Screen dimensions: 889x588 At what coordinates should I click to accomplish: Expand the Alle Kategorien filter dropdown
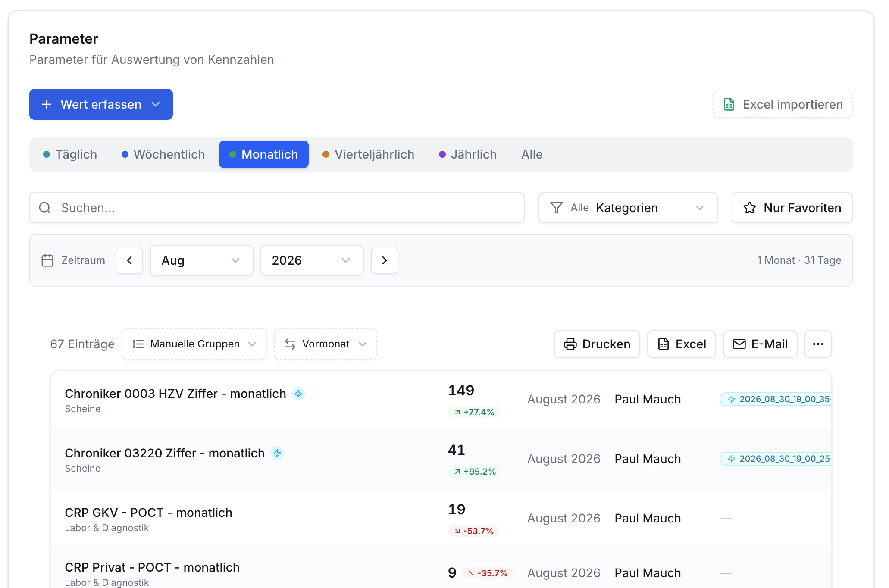pos(628,208)
